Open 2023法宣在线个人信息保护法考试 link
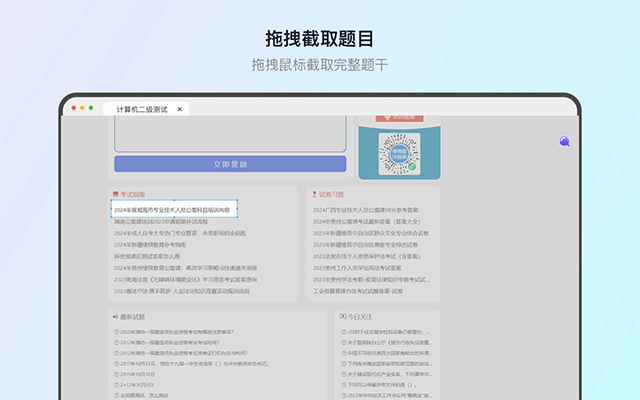The image size is (640, 400). pyautogui.click(x=367, y=256)
